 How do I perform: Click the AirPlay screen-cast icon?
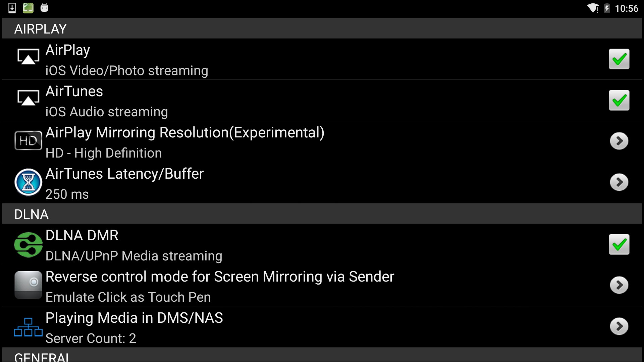28,57
